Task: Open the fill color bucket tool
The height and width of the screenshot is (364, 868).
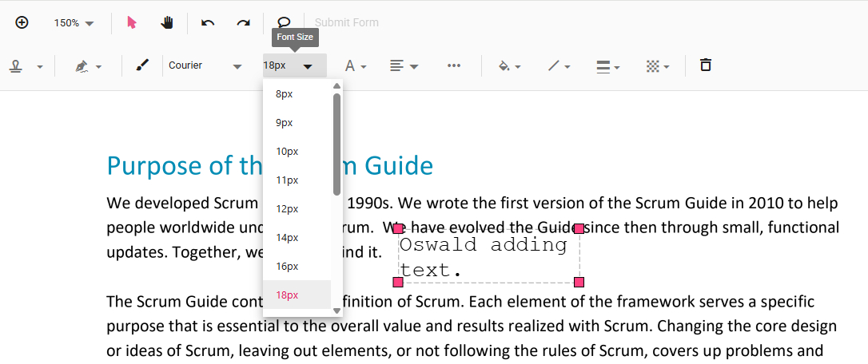Action: coord(509,65)
